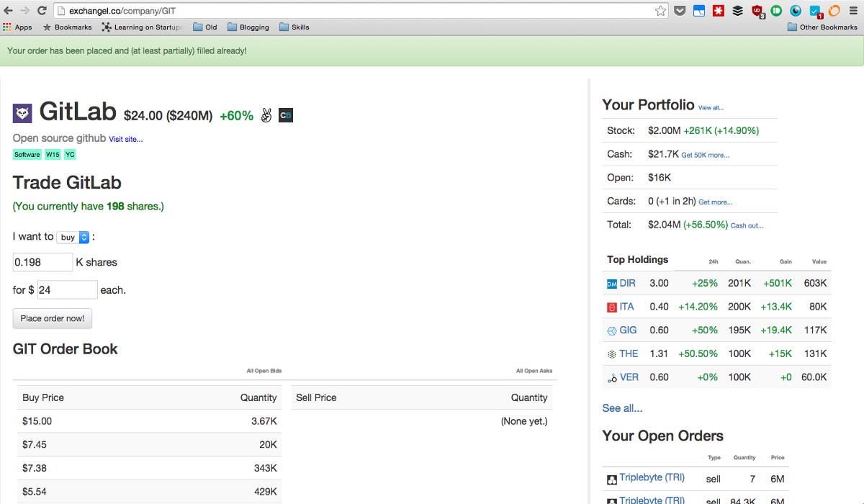This screenshot has width=864, height=504.
Task: Open the ITA holding link
Action: [x=627, y=307]
